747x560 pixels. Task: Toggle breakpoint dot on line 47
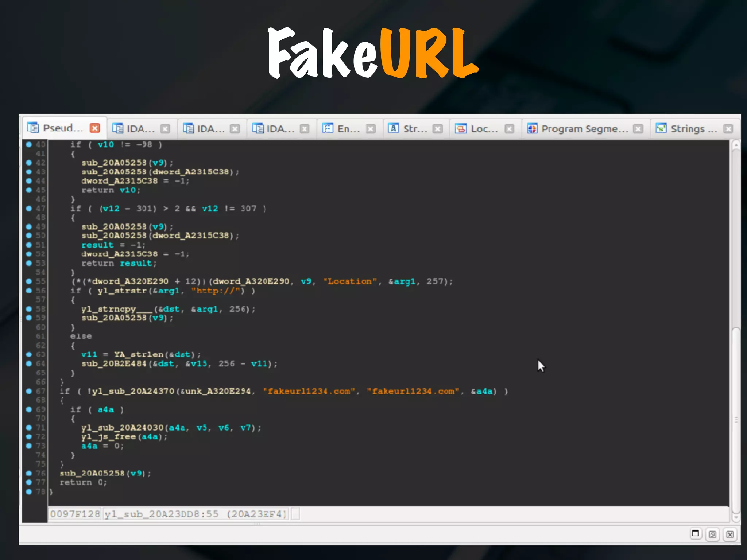(x=29, y=209)
